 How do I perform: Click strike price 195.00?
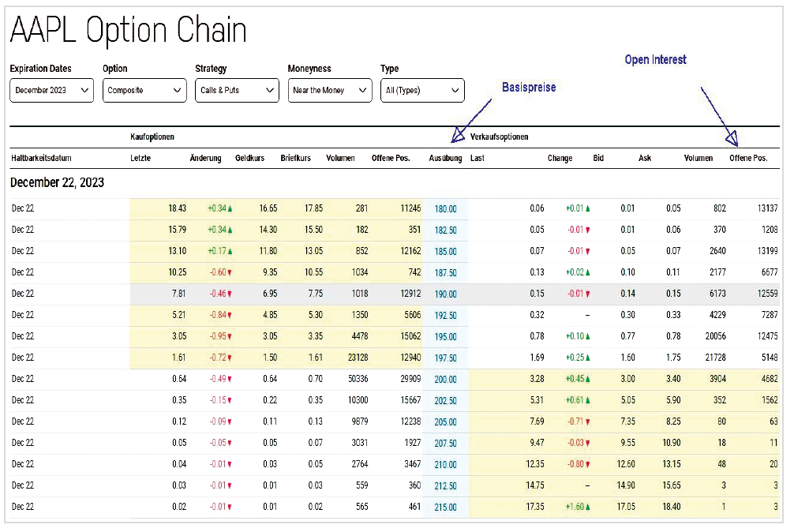[445, 336]
